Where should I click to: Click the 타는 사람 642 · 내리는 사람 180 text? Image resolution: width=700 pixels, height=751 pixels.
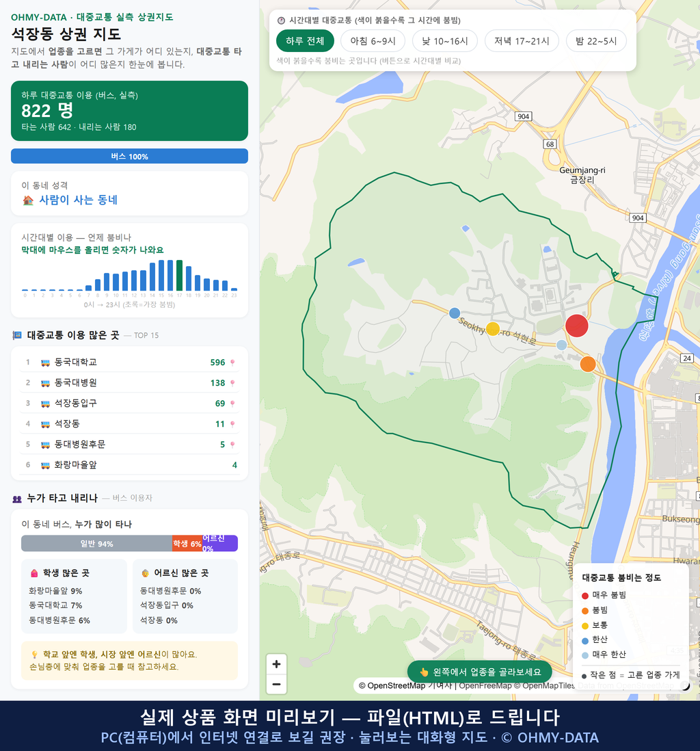click(x=79, y=127)
